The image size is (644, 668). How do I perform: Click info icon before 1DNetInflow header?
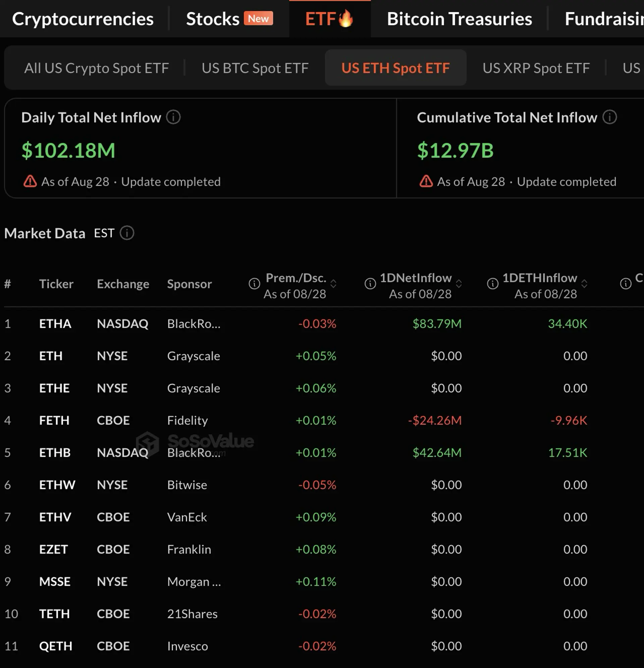370,284
